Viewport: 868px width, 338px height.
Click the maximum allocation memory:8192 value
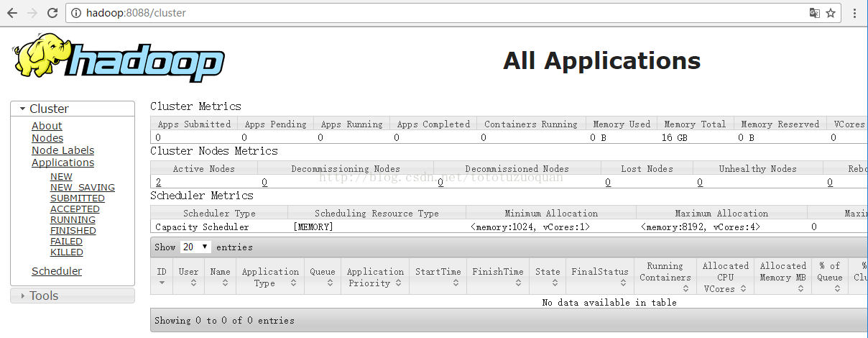(701, 227)
